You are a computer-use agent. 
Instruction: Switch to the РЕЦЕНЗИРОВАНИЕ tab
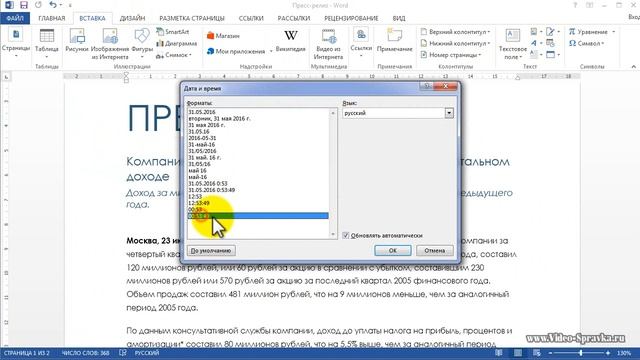[x=351, y=18]
